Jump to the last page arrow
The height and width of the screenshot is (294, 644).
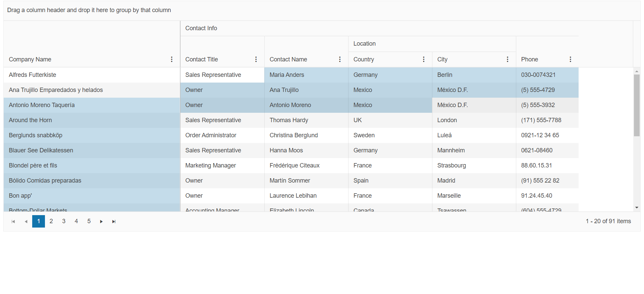(114, 222)
